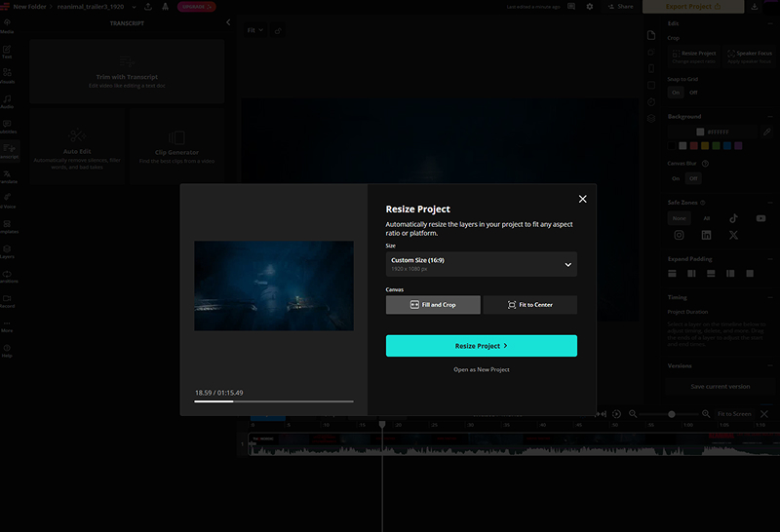Click the download icon beside Export Project
The height and width of the screenshot is (532, 780).
[x=755, y=7]
